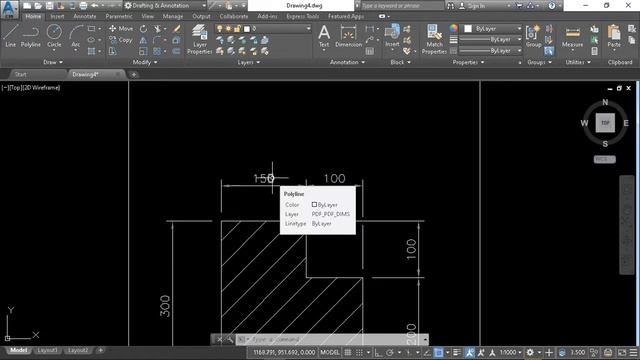Click the Plot printer icon in quick access toolbar

point(83,6)
